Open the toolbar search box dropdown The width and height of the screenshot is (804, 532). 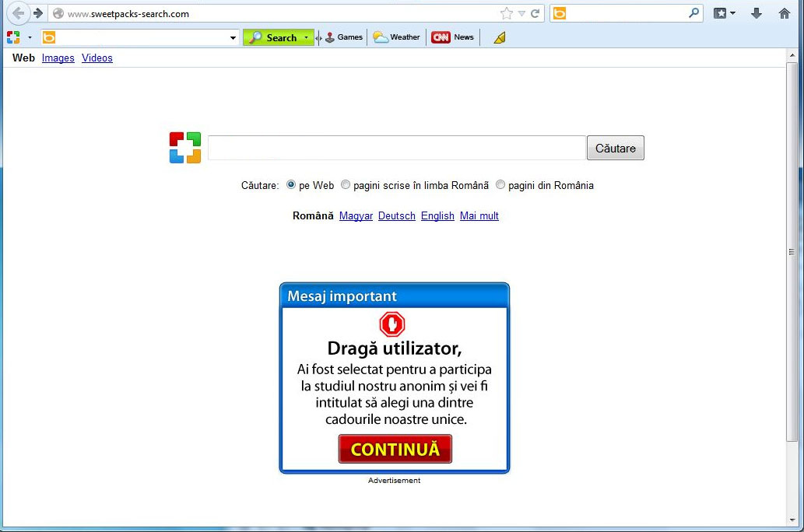pos(232,37)
